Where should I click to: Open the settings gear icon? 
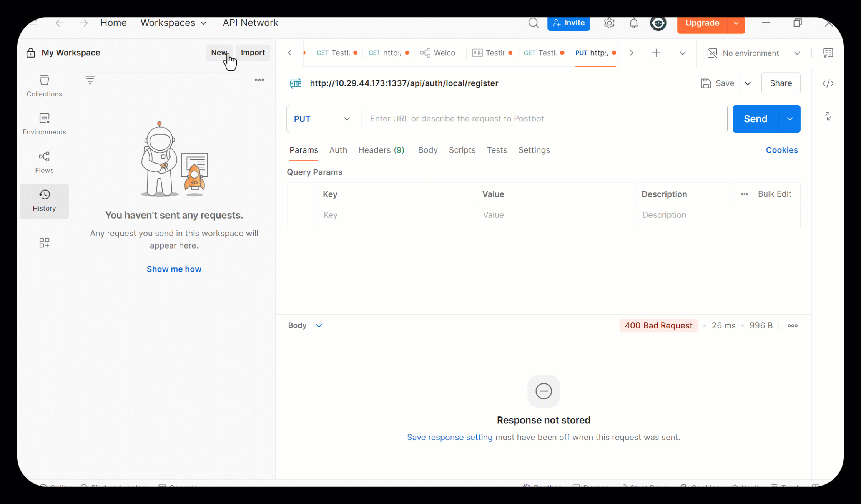[609, 23]
